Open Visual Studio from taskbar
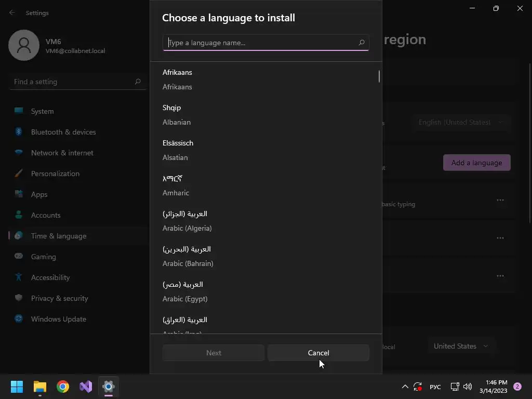 86,387
